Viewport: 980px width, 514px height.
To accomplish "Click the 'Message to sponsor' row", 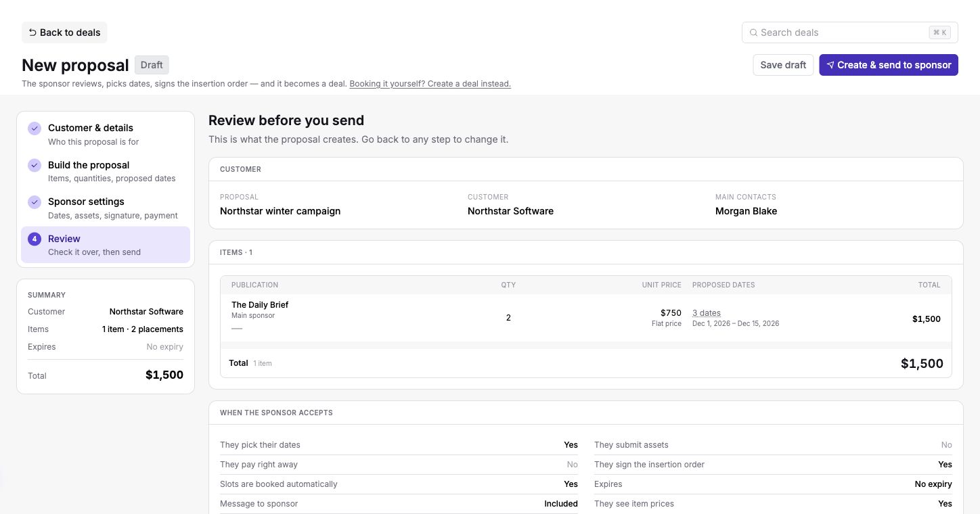I will pyautogui.click(x=399, y=504).
